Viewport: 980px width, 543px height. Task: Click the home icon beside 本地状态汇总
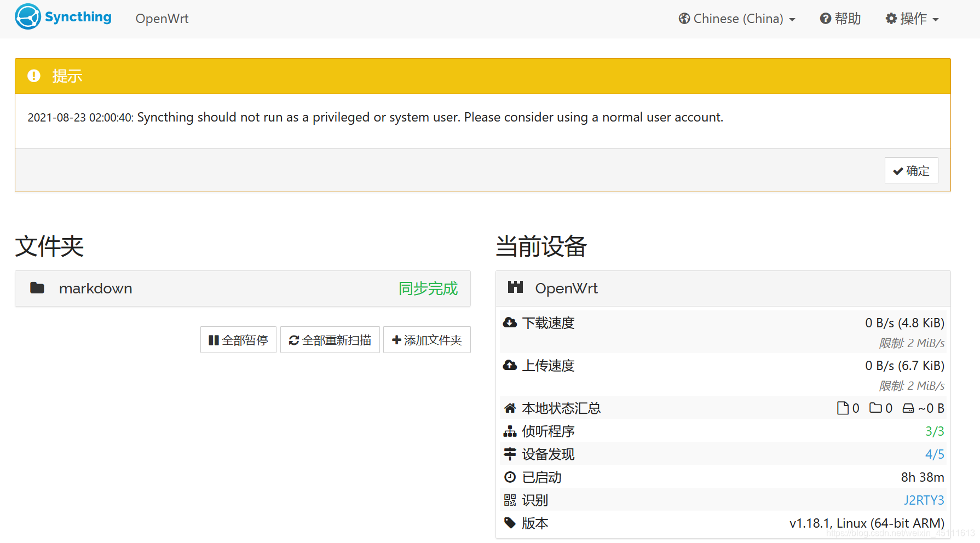pos(510,408)
